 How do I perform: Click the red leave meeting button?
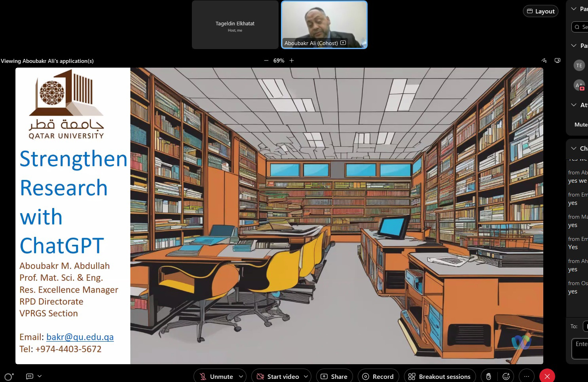[x=547, y=376]
